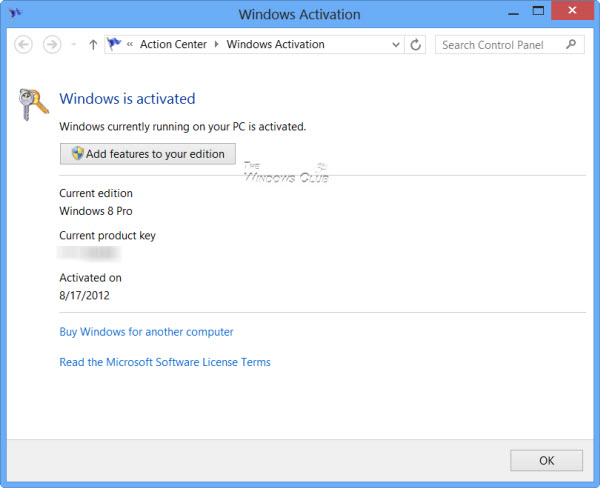600x488 pixels.
Task: Click the Back navigation arrow
Action: pos(23,45)
